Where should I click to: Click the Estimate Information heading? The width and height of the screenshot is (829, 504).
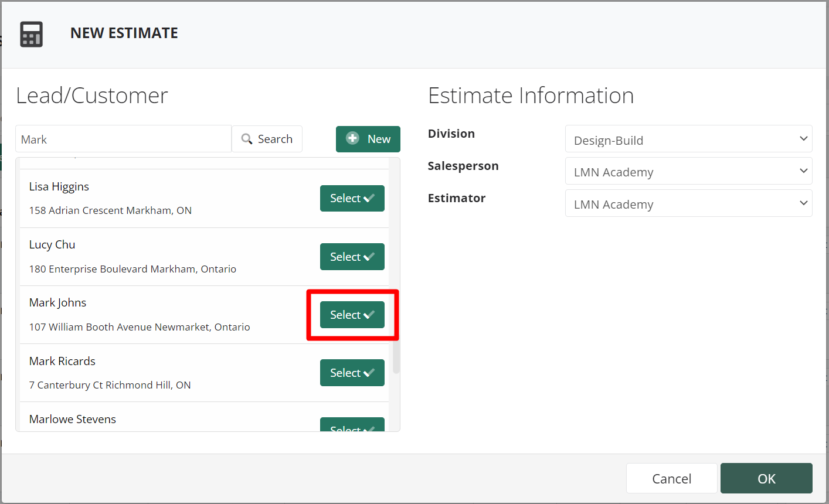point(531,96)
